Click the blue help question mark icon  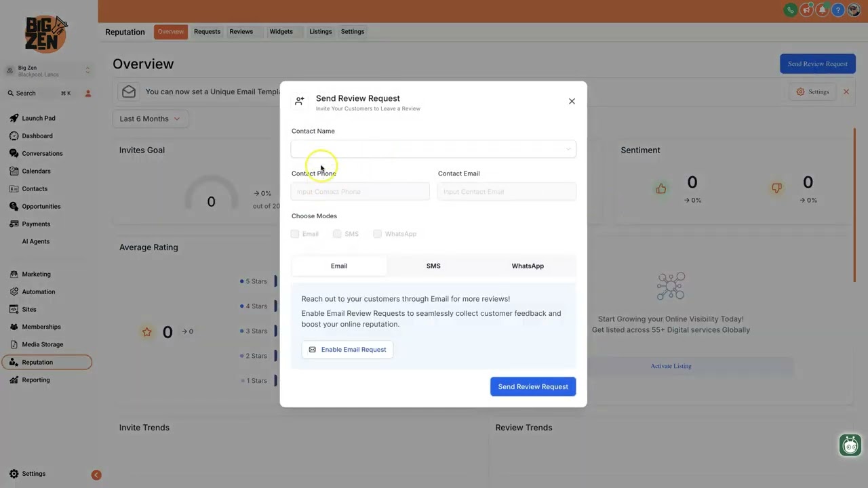pos(838,10)
